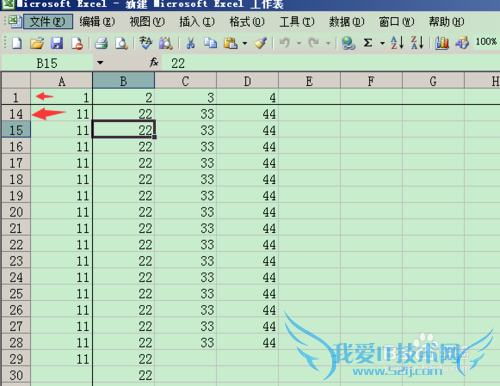Open the Chart Wizard icon
This screenshot has width=500, height=386.
pos(442,43)
